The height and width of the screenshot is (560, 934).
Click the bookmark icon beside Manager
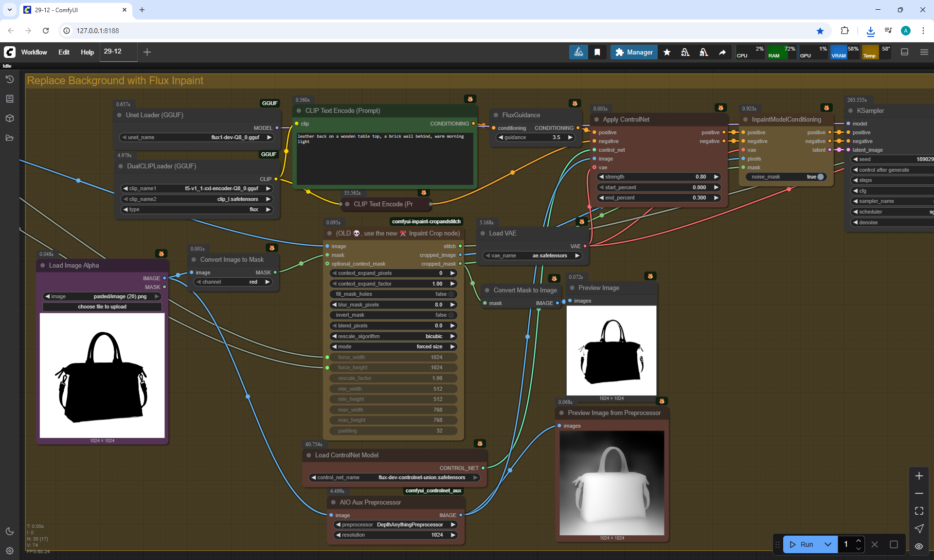pos(597,52)
